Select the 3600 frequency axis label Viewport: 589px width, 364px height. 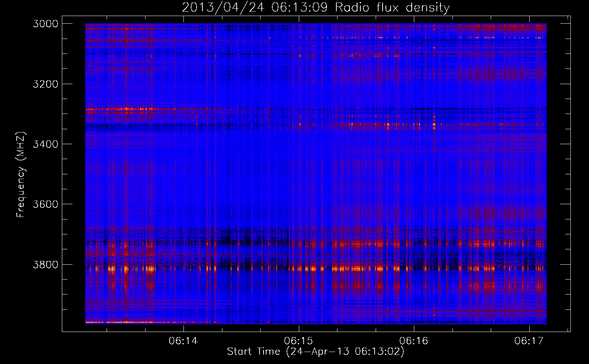point(46,204)
